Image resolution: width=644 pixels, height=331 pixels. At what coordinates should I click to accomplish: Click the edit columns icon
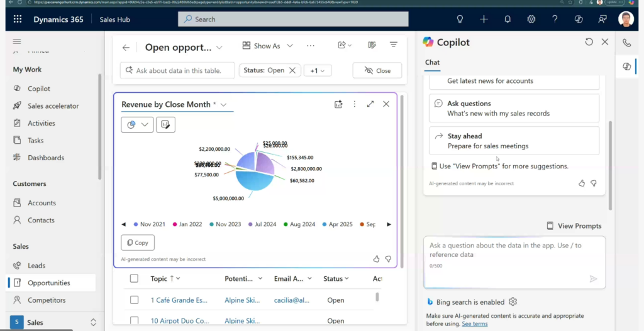tap(372, 45)
